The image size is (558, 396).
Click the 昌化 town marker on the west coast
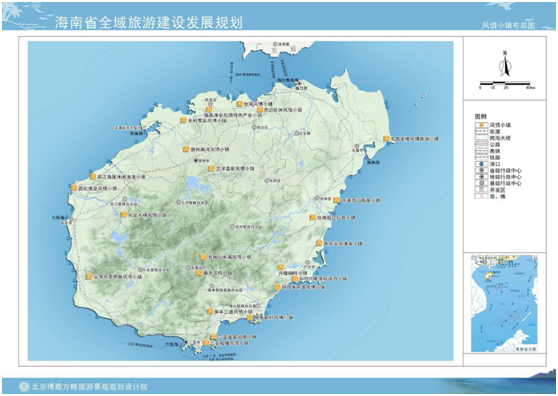[74, 188]
